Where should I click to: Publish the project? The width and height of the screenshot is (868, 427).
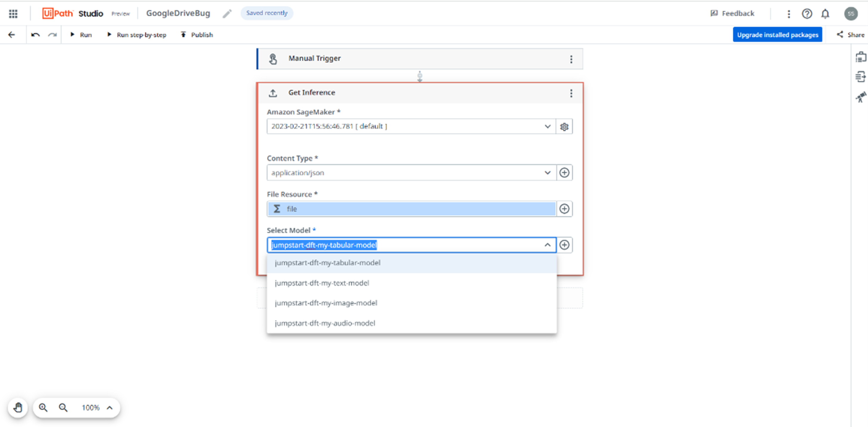click(x=197, y=35)
